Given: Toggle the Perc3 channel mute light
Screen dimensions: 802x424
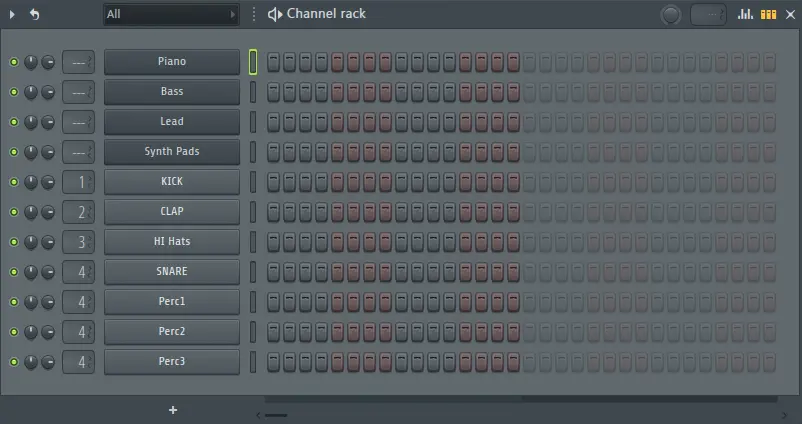Looking at the screenshot, I should point(14,362).
